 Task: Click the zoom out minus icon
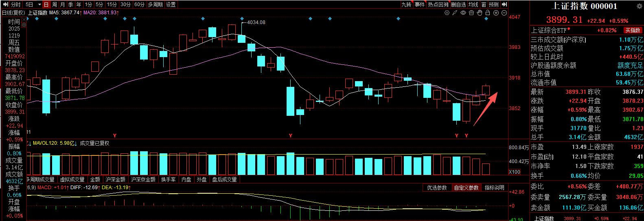pos(504,13)
